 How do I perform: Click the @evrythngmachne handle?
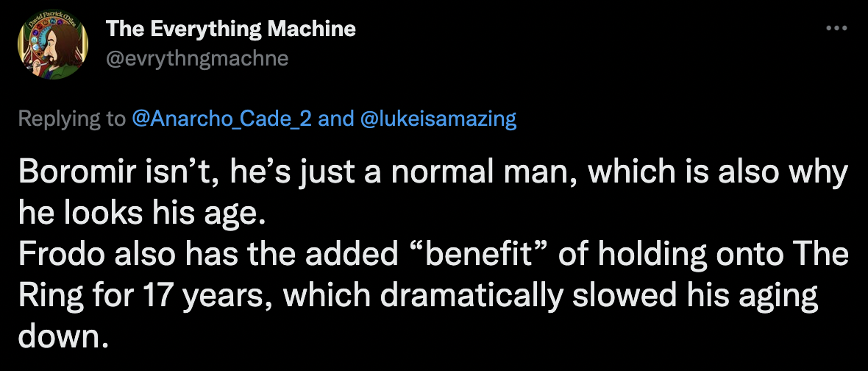coord(197,58)
